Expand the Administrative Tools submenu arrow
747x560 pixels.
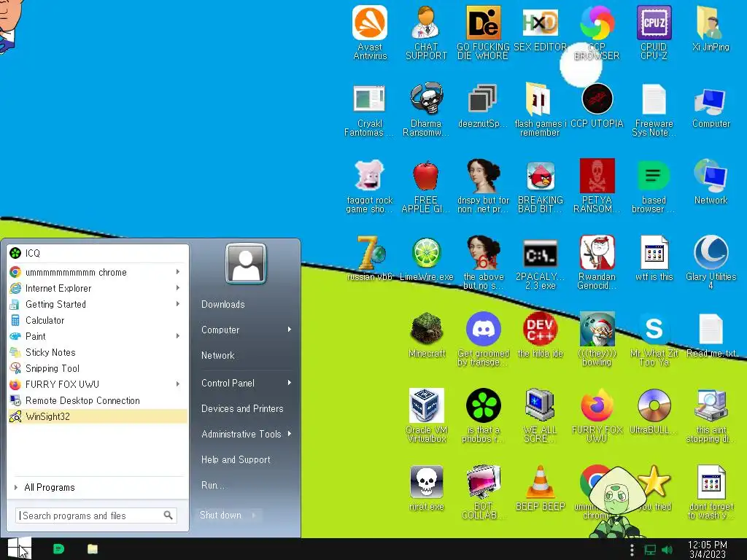[289, 434]
